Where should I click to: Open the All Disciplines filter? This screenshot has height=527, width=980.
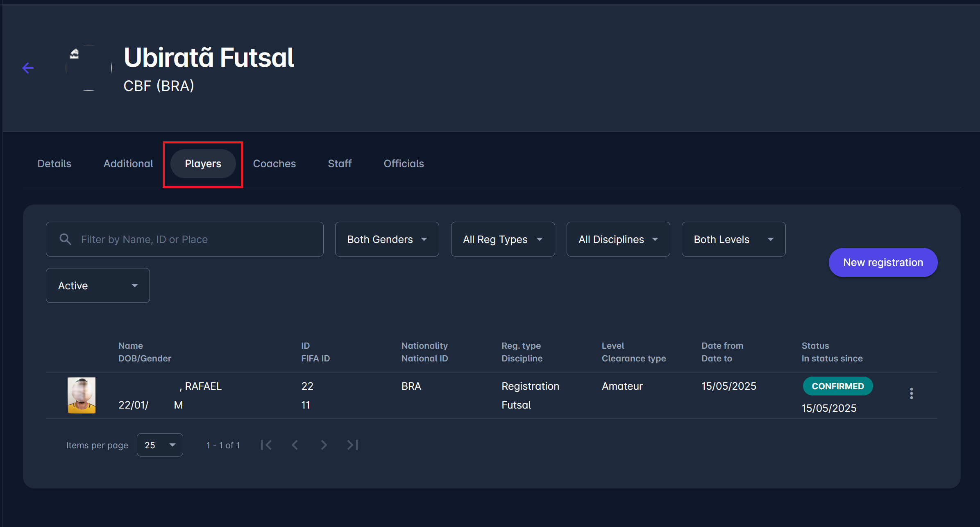coord(618,239)
